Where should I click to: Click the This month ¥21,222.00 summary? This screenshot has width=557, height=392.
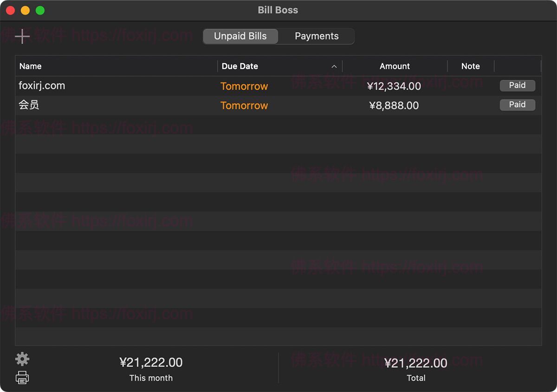point(151,363)
